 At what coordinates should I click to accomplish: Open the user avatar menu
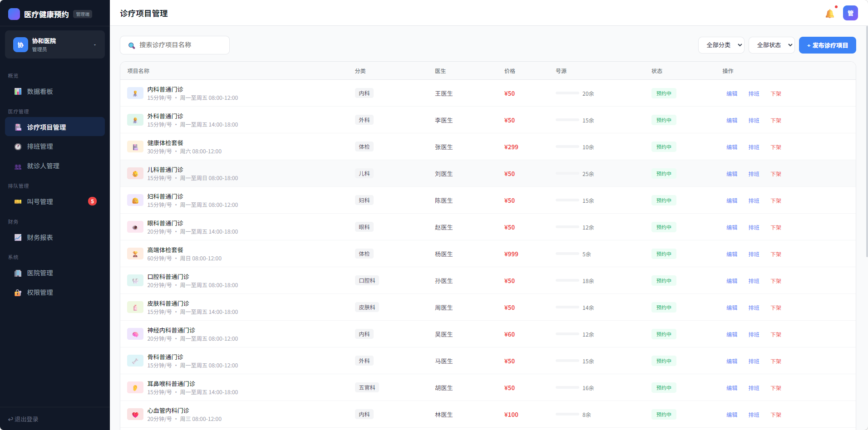coord(850,13)
